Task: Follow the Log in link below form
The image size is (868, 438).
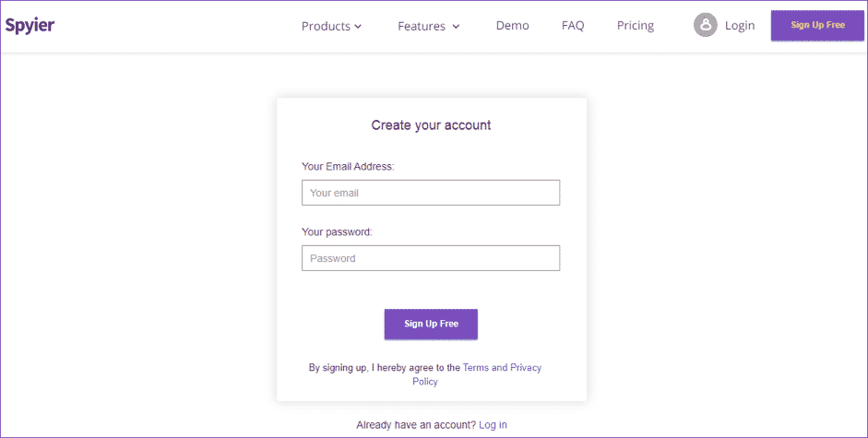Action: 493,425
